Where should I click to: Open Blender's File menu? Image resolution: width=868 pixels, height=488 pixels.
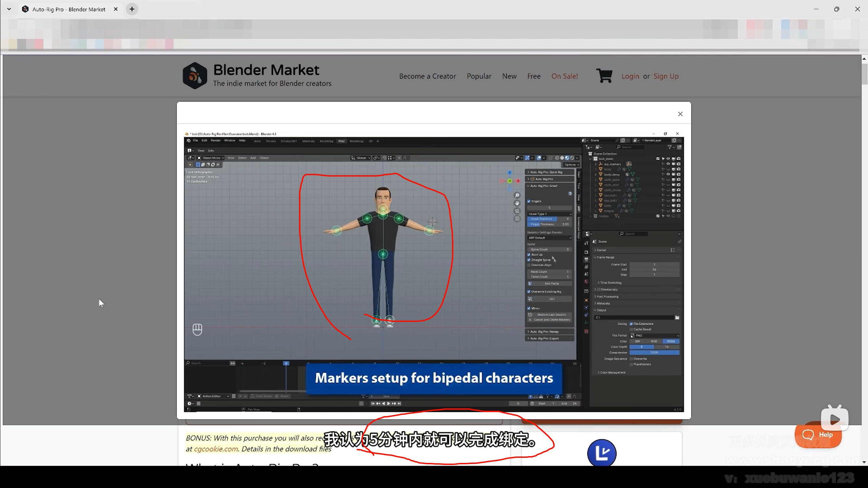click(195, 141)
